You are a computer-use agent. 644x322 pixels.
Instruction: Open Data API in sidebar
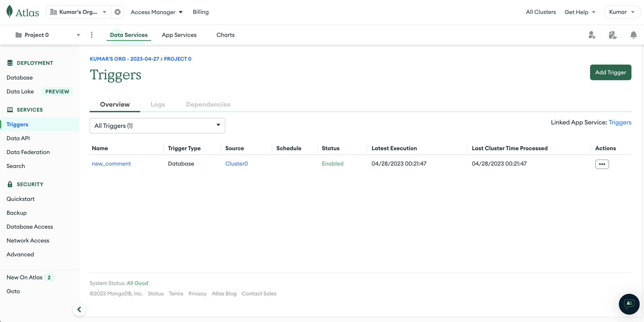tap(18, 138)
